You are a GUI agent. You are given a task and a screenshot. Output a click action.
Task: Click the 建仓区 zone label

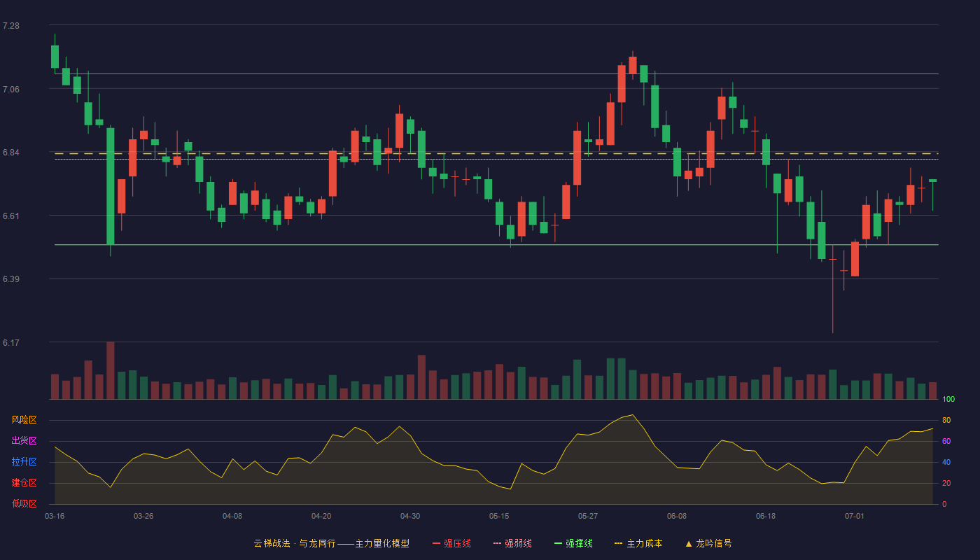click(x=24, y=483)
